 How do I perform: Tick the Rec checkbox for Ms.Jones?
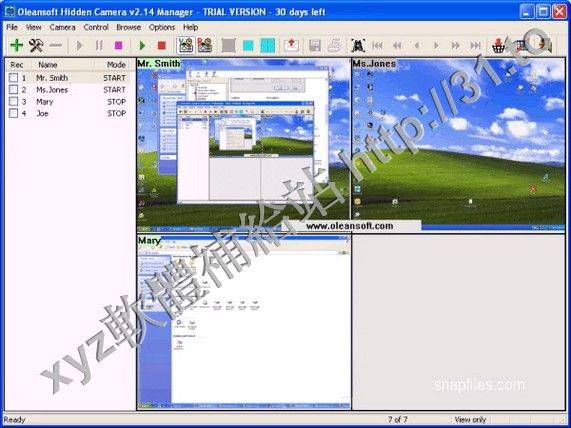pyautogui.click(x=13, y=90)
